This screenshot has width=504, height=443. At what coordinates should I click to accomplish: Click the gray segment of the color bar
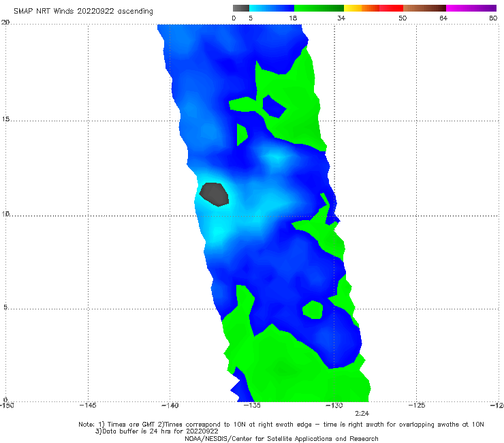241,8
